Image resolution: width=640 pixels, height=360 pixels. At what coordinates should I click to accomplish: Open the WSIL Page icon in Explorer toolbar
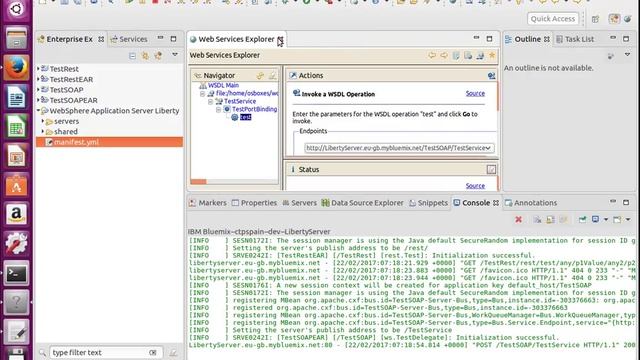(468, 55)
